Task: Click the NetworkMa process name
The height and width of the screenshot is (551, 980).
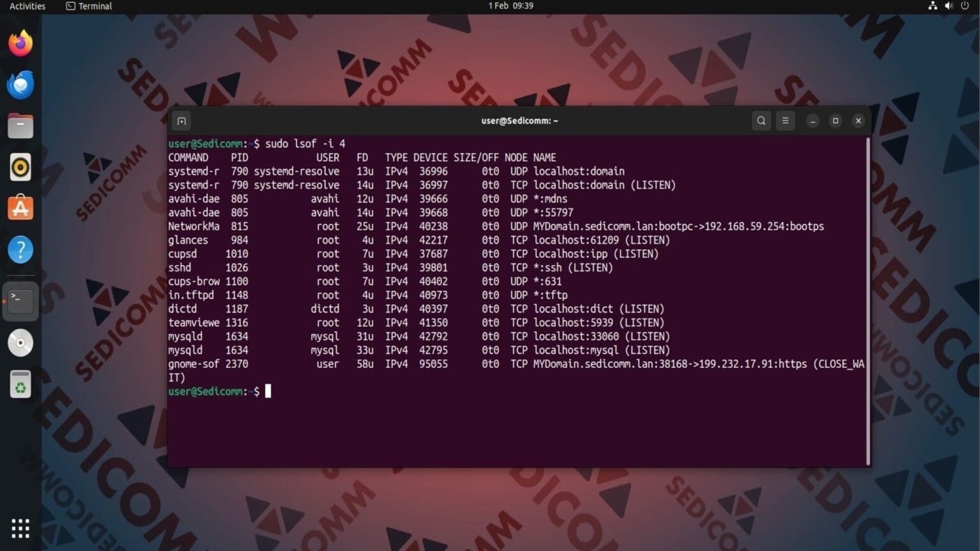Action: click(194, 226)
